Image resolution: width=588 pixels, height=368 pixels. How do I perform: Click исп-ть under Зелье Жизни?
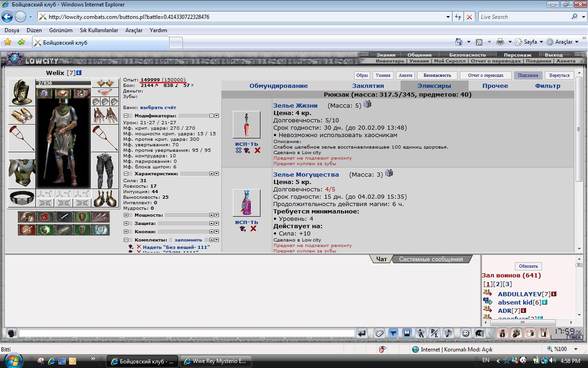247,144
